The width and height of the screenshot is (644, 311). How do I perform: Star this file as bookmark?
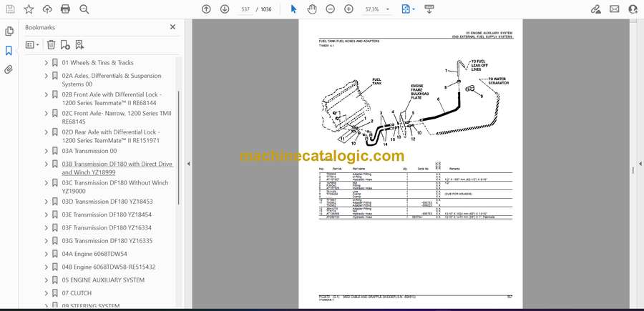coord(29,9)
